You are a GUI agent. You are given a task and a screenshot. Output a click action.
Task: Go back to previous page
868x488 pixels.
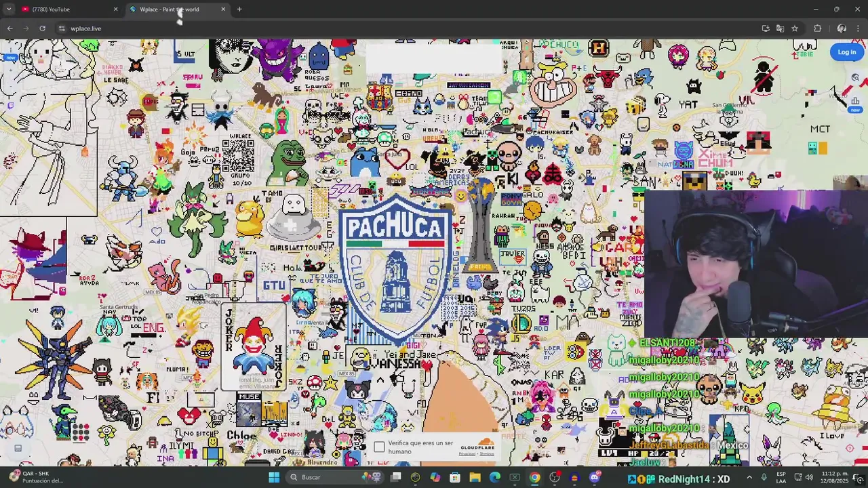9,28
